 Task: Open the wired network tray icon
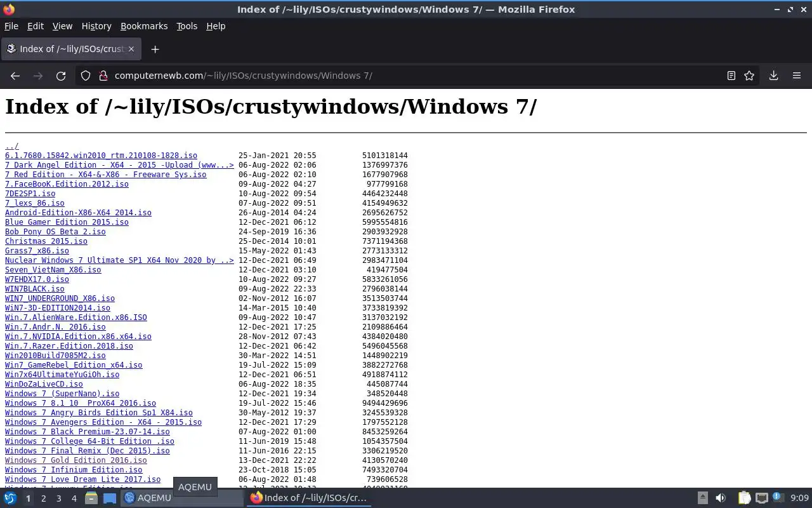point(762,498)
